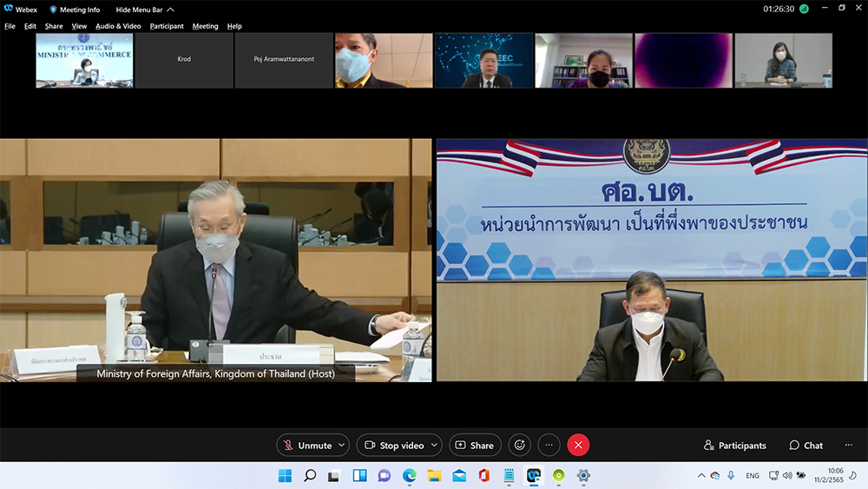
Task: Open Notepad app in taskbar
Action: pos(509,476)
